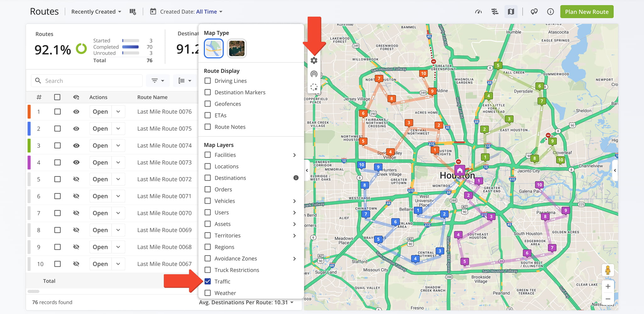Screen dimensions: 644x314
Task: Uncheck the Traffic map layer
Action: click(x=208, y=281)
